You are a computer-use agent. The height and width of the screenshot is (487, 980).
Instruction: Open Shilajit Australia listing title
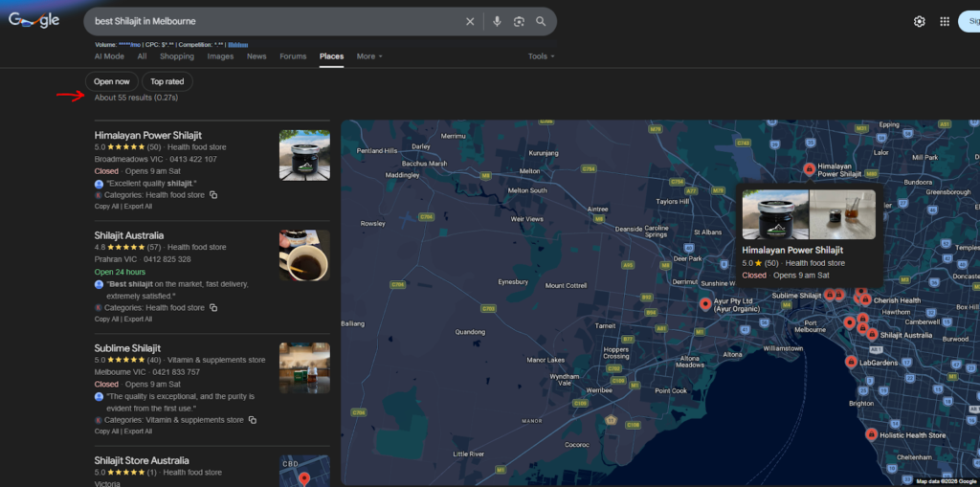point(129,235)
